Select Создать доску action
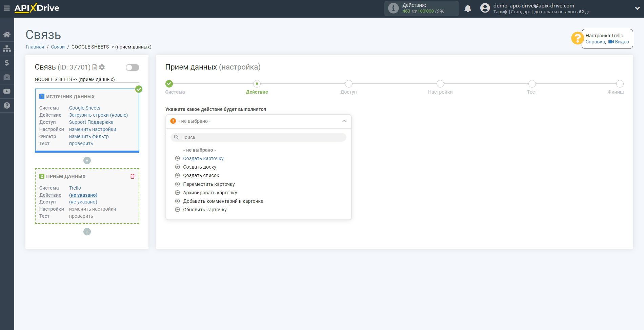This screenshot has width=644, height=330. (200, 167)
